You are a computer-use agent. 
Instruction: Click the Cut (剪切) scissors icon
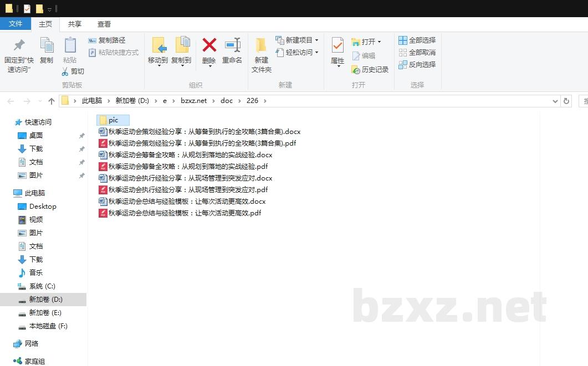65,71
